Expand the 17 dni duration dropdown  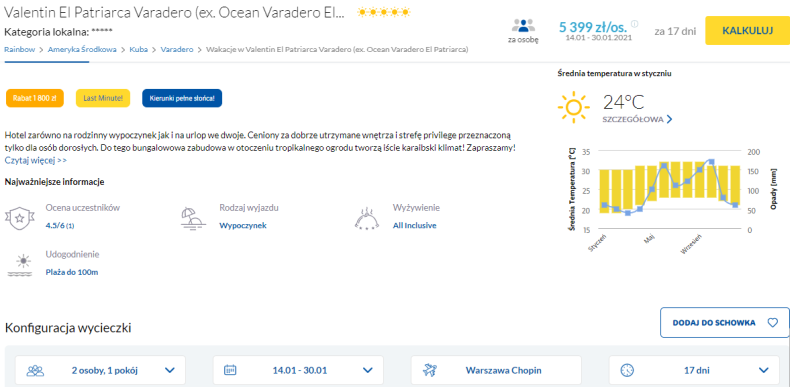[x=695, y=370]
